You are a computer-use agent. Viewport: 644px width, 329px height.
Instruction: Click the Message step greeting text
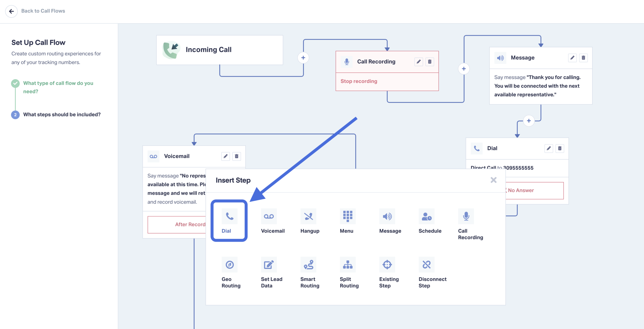tap(537, 86)
